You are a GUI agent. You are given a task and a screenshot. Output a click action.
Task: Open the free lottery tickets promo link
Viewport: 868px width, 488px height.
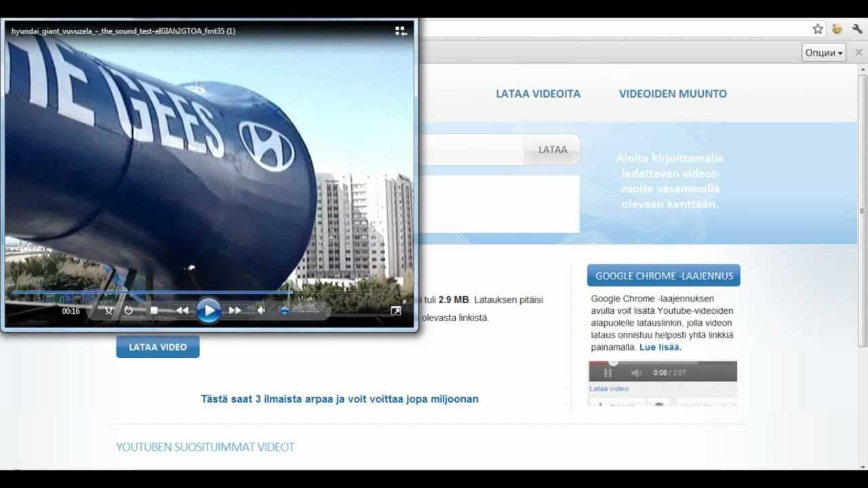(340, 399)
